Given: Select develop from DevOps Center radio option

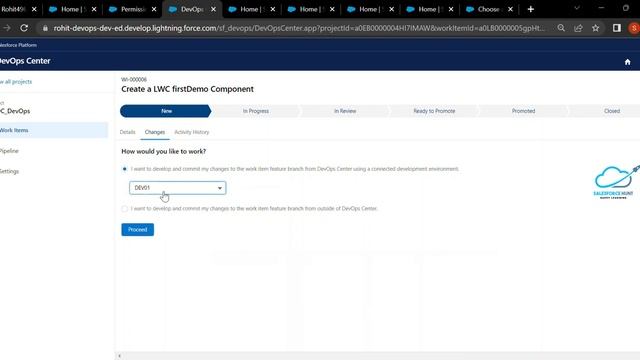Looking at the screenshot, I should [124, 169].
